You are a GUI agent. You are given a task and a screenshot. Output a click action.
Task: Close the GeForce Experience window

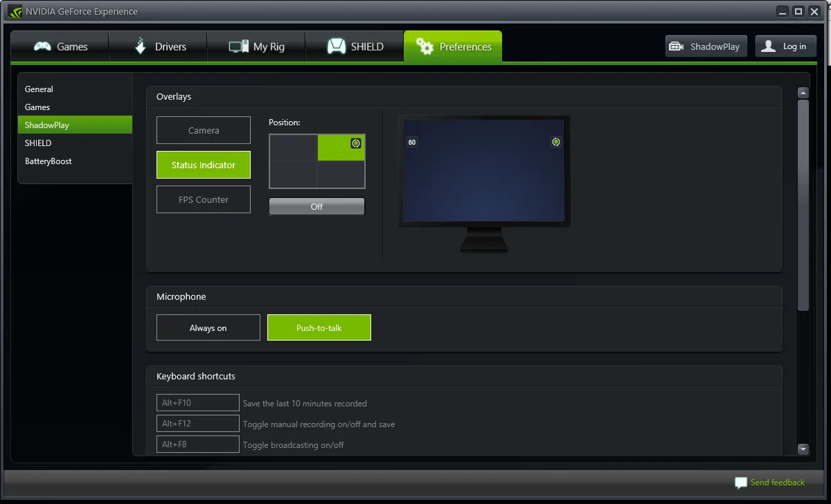(814, 11)
